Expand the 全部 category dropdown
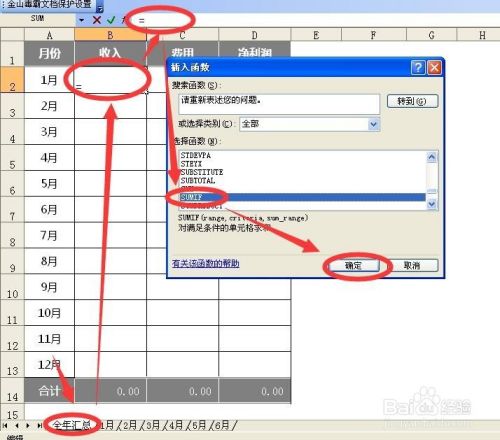The height and width of the screenshot is (440, 500). click(x=374, y=124)
